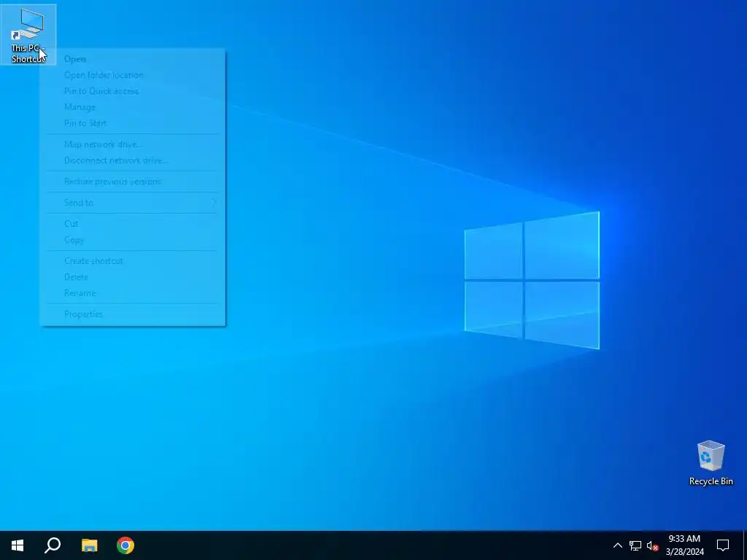Viewport: 747px width, 560px height.
Task: Select the This PC Shortcut desktop icon
Action: pos(28,35)
